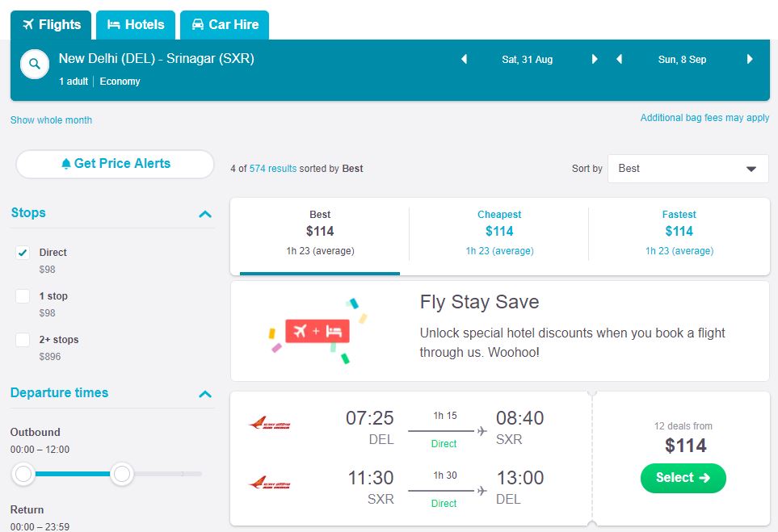Viewport: 778px width, 532px height.
Task: Tick the 2+ stops checkbox
Action: point(23,340)
